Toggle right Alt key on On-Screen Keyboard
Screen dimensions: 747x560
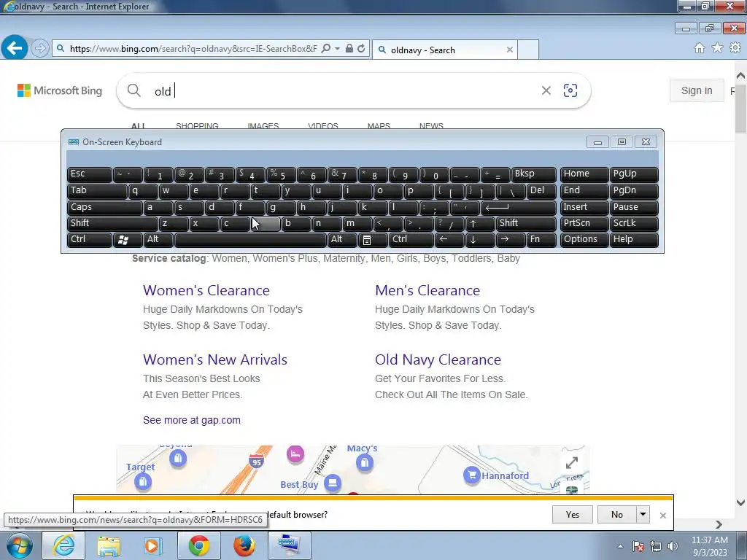point(343,239)
